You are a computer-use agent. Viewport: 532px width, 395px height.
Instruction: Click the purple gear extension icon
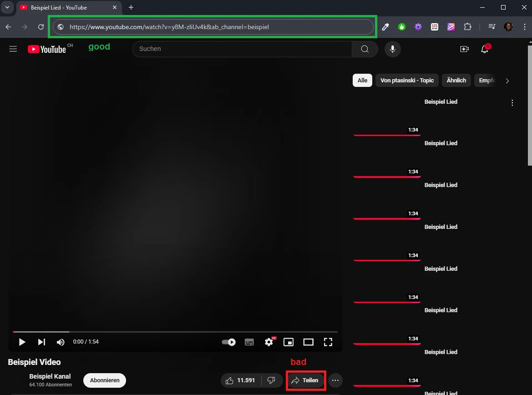tap(418, 27)
